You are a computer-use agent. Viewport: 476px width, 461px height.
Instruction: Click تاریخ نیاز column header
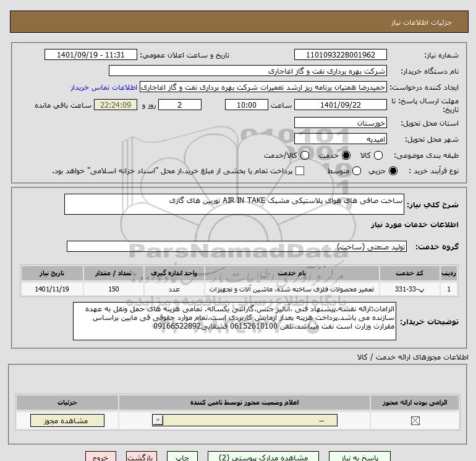coord(52,273)
